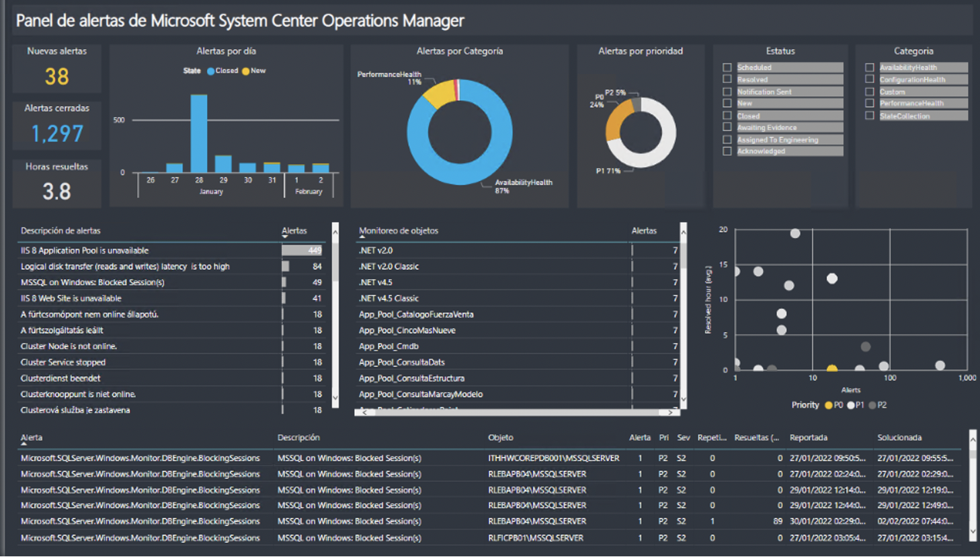980x557 pixels.
Task: Select Cluster Node is not online row
Action: (171, 346)
